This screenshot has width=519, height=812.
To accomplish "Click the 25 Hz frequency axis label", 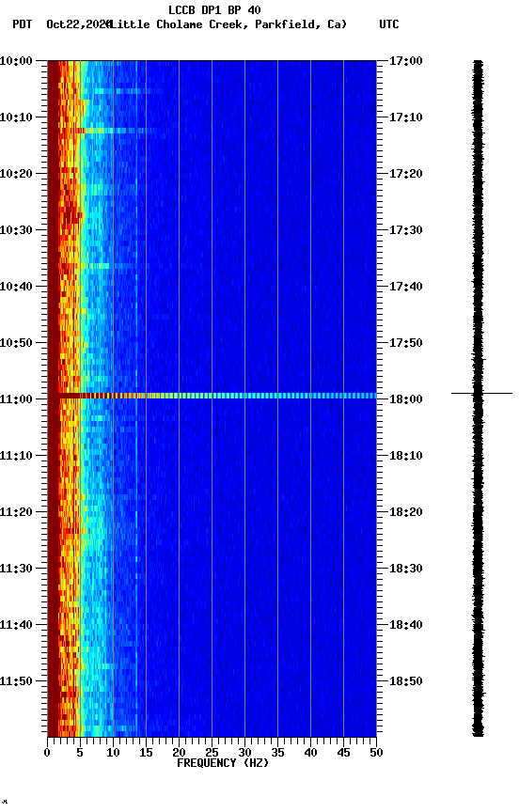I will (x=212, y=753).
